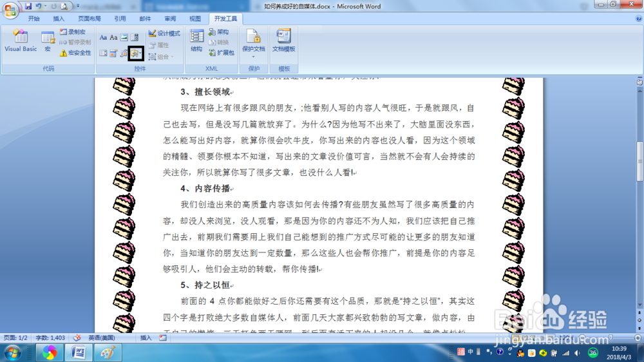The width and height of the screenshot is (644, 362).
Task: Insert a date picker content control
Action: pos(113,53)
